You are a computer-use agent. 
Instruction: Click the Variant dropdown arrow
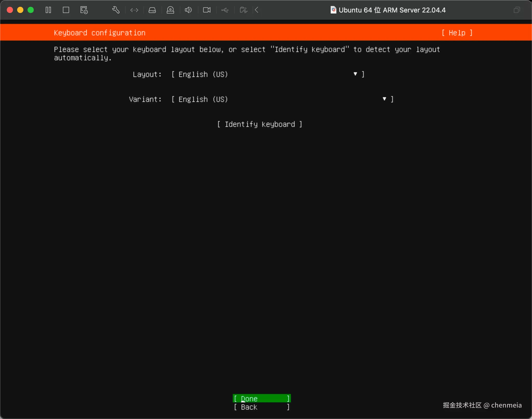[384, 99]
